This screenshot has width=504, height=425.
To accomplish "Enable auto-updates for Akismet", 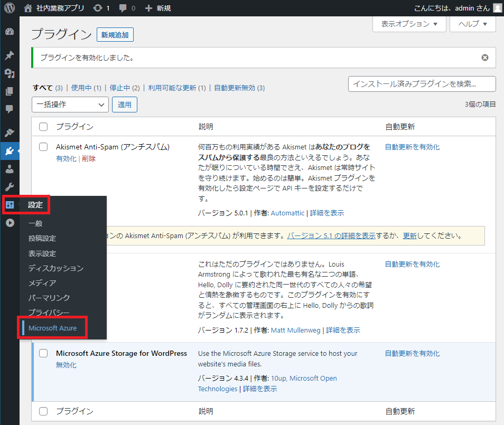I will [413, 147].
